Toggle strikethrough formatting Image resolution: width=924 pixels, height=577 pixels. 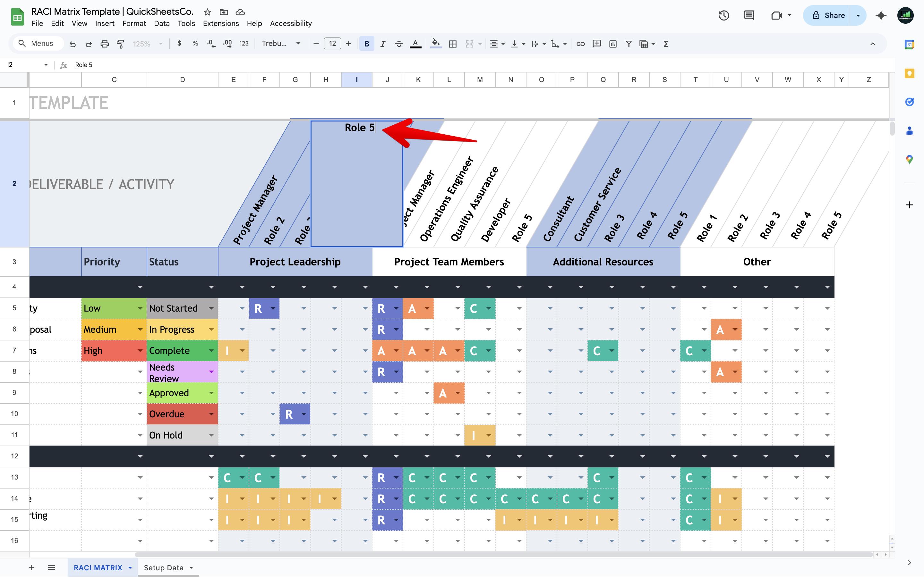[398, 44]
